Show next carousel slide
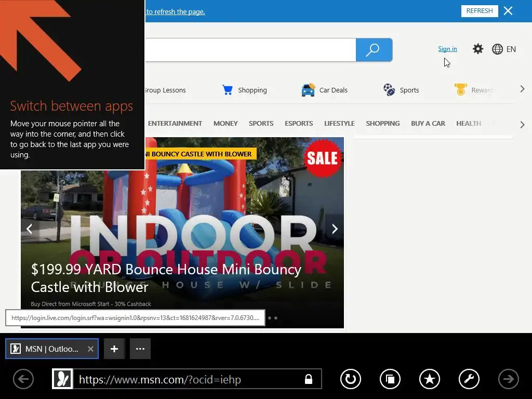 point(335,229)
